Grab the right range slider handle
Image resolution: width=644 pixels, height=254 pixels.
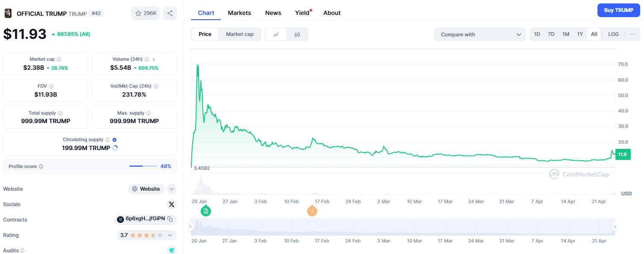(615, 227)
